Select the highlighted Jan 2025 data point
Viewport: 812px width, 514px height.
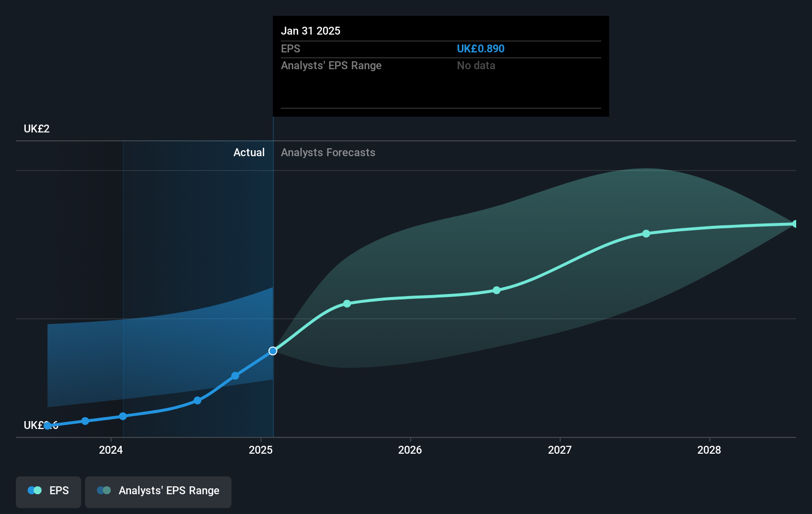point(272,351)
